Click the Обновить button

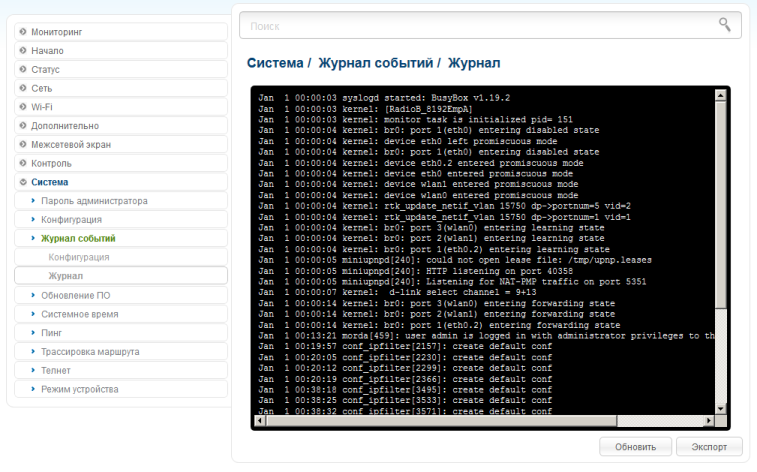point(635,447)
